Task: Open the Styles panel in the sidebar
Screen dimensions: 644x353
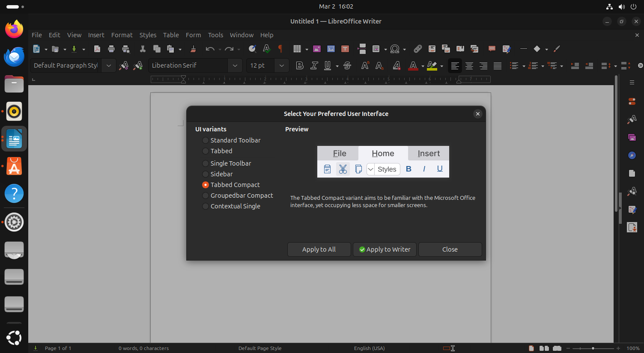Action: [632, 119]
